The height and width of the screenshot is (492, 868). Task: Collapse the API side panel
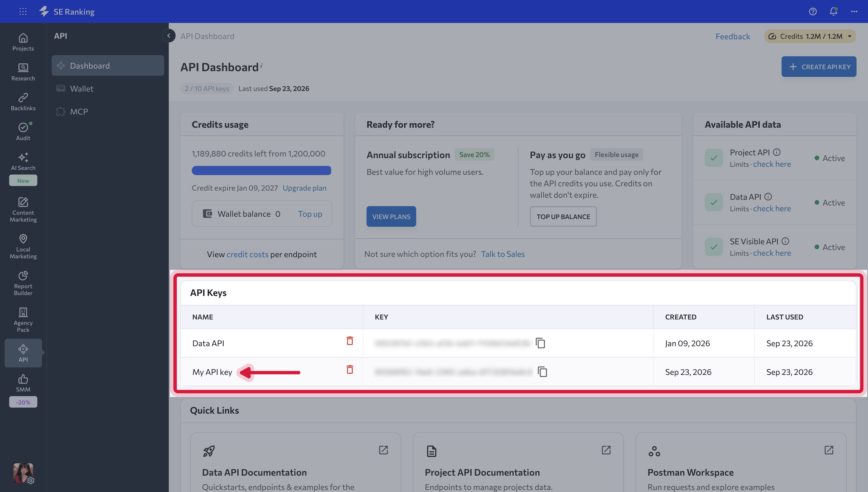[168, 36]
